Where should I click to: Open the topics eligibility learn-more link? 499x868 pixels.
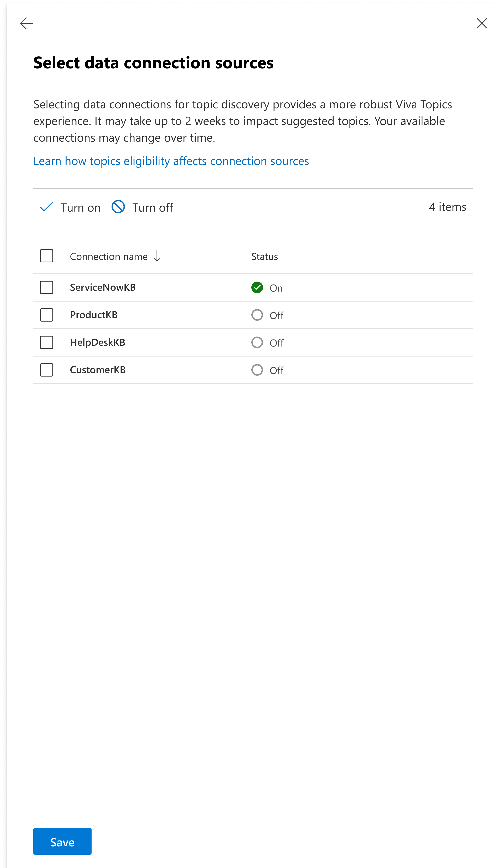[x=171, y=161]
